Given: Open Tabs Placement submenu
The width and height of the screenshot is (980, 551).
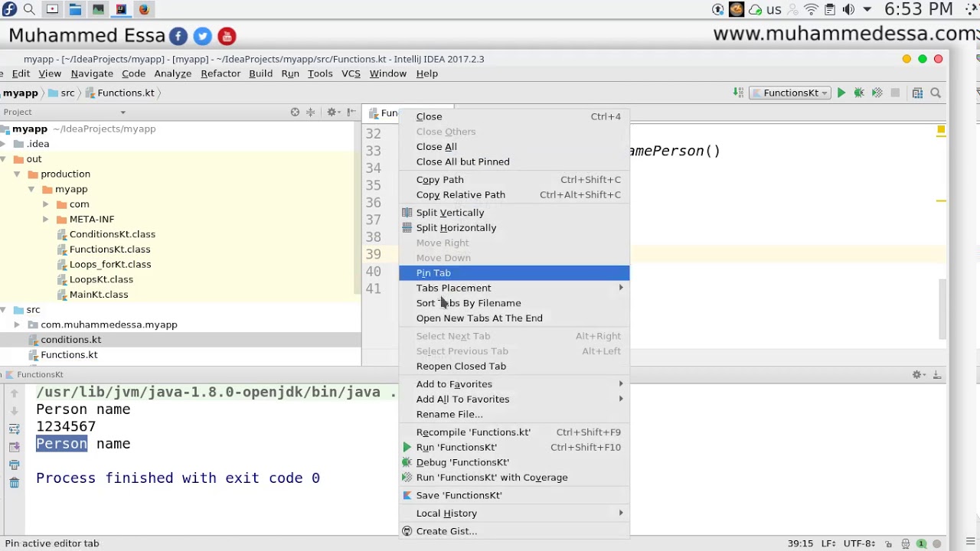Looking at the screenshot, I should tap(514, 288).
